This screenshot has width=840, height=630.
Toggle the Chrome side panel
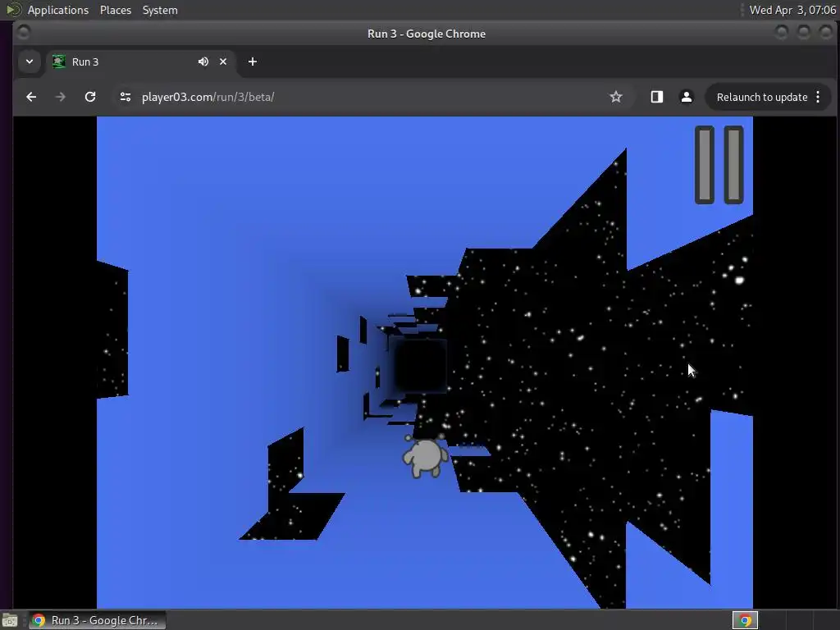657,97
